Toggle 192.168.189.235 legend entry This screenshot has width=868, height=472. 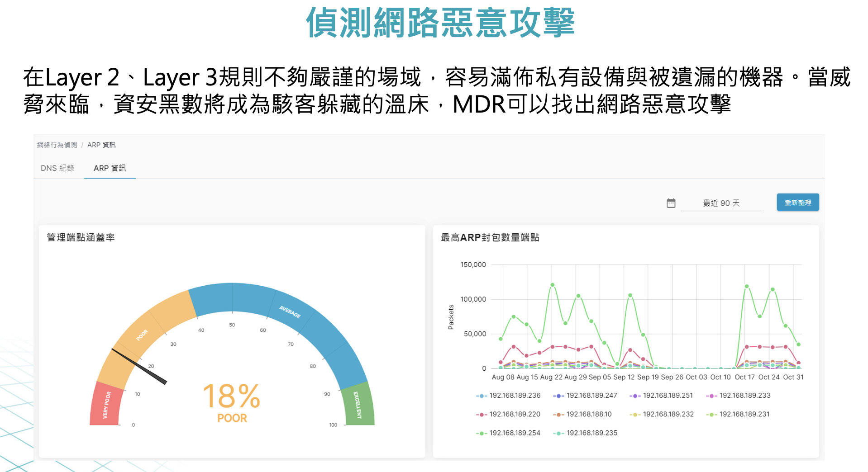(x=586, y=433)
